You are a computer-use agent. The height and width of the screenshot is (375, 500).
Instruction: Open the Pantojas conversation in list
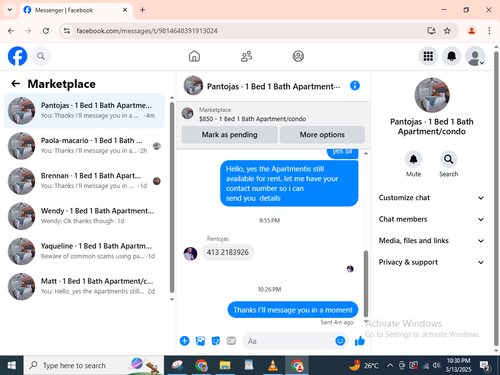tap(84, 111)
